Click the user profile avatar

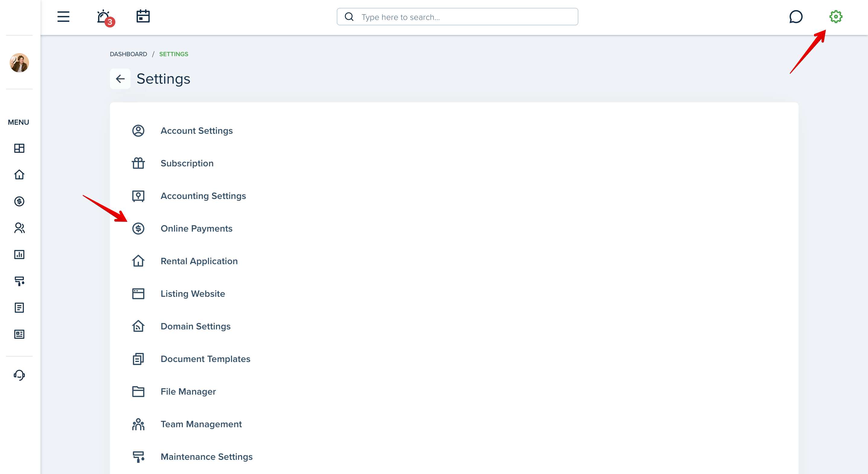pyautogui.click(x=19, y=63)
